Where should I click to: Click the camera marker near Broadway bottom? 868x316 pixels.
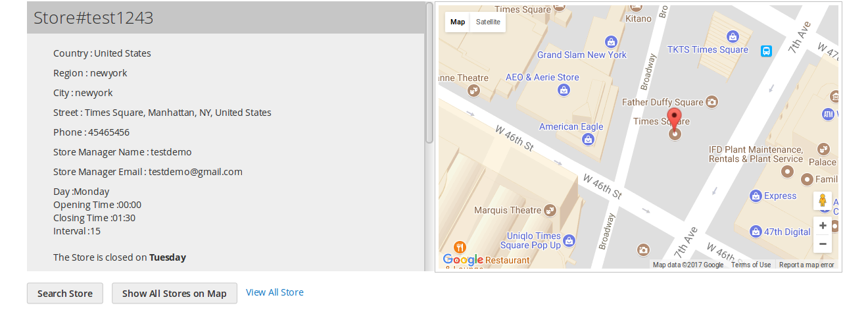[x=643, y=250]
